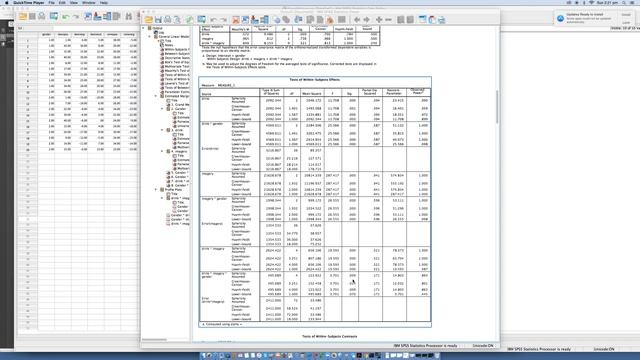The image size is (640, 360).
Task: Export output icon in Viewer toolbar
Action: click(x=189, y=20)
